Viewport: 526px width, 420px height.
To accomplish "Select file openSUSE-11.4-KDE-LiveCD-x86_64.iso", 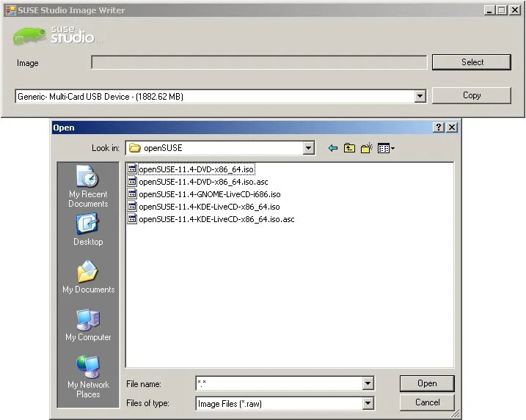I will click(x=209, y=207).
